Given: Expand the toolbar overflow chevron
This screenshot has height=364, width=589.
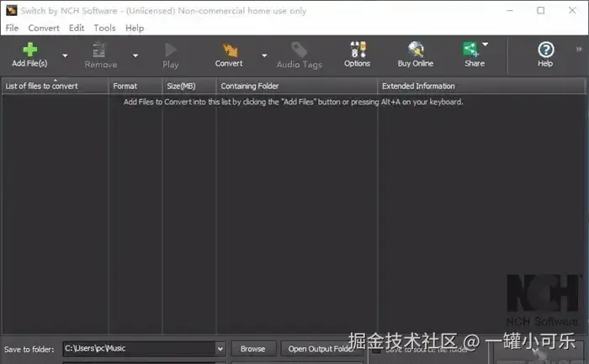Looking at the screenshot, I should click(579, 49).
